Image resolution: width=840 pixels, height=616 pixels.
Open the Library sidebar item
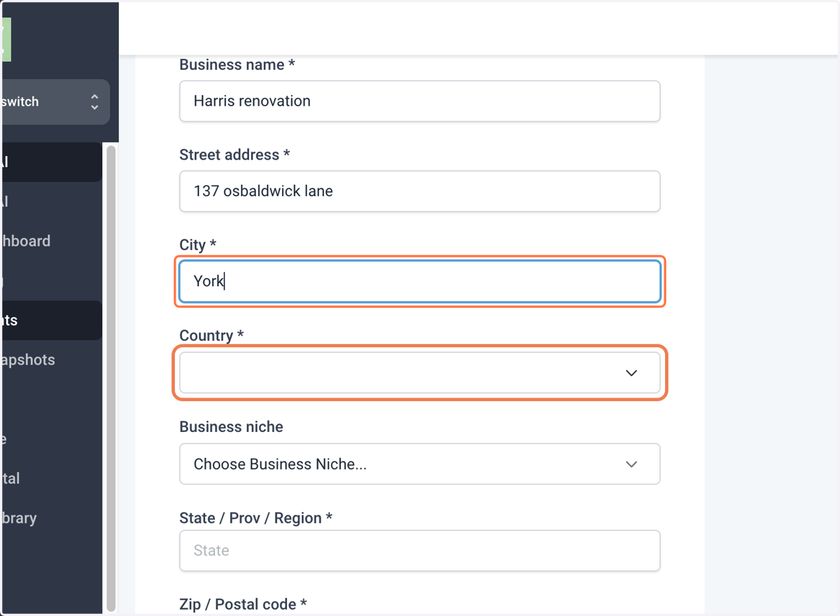tap(50, 518)
